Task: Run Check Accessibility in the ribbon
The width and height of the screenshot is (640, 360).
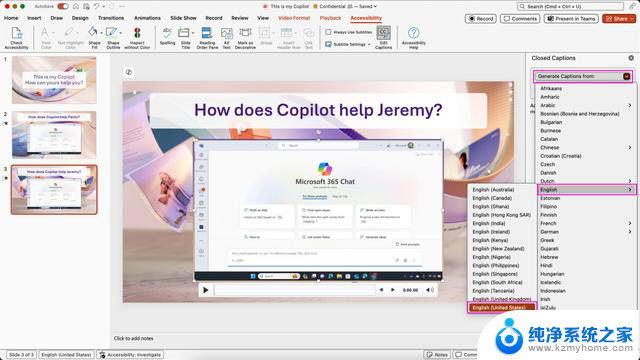Action: pyautogui.click(x=16, y=38)
